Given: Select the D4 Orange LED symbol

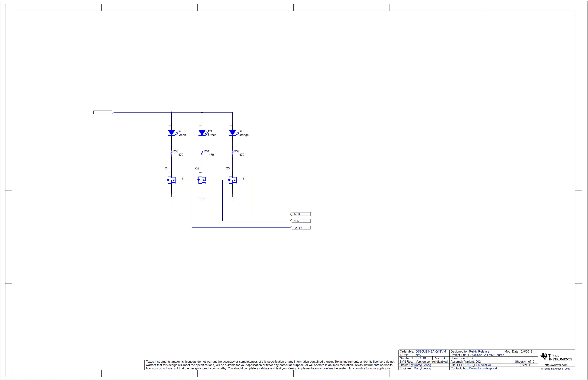Looking at the screenshot, I should pos(232,133).
